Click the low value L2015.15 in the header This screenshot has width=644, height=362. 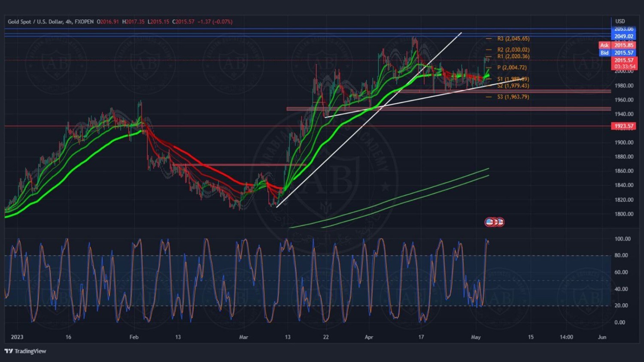[158, 21]
